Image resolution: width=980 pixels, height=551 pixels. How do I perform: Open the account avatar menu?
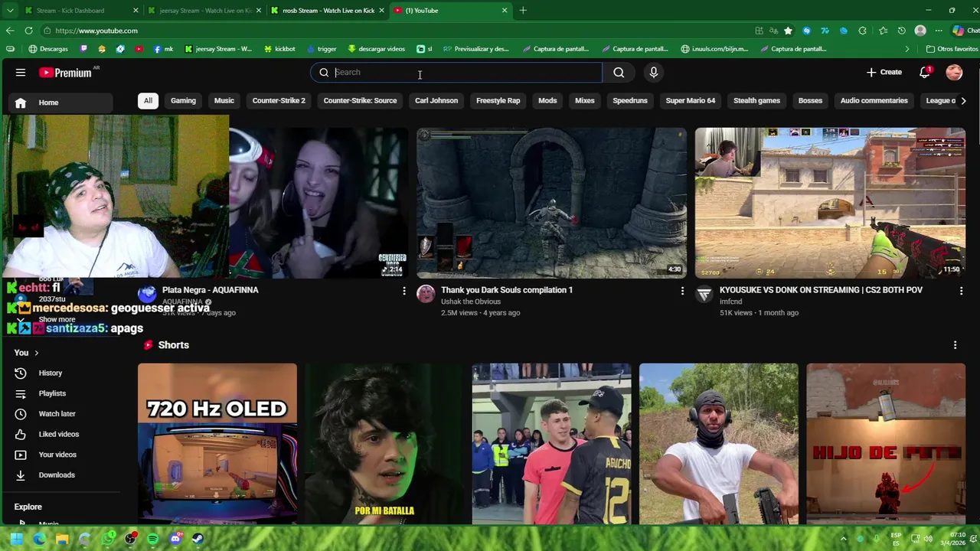pyautogui.click(x=954, y=72)
